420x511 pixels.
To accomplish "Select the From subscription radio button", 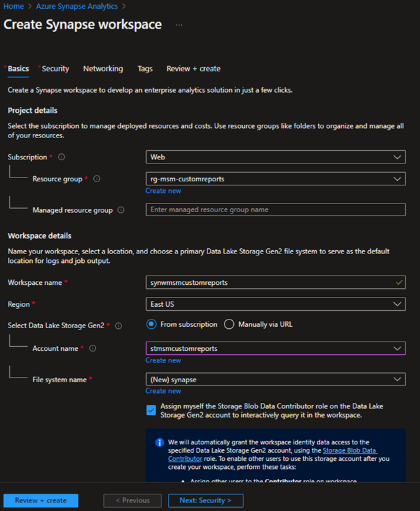I will pyautogui.click(x=151, y=324).
